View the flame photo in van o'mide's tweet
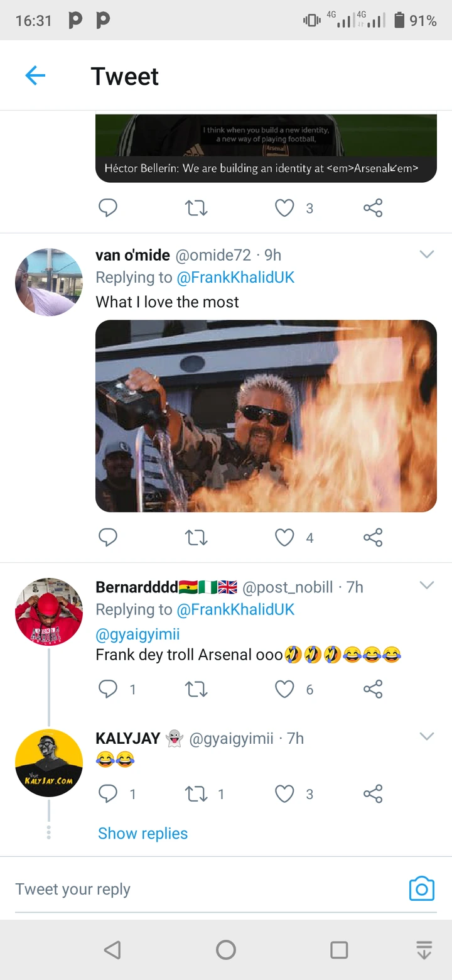 (266, 416)
